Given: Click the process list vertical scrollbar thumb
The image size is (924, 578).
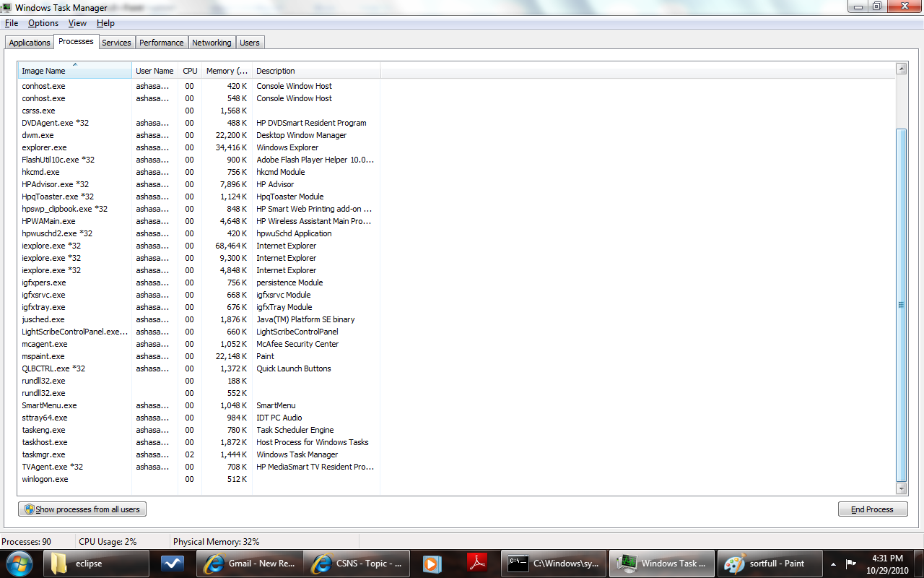Looking at the screenshot, I should pos(901,303).
